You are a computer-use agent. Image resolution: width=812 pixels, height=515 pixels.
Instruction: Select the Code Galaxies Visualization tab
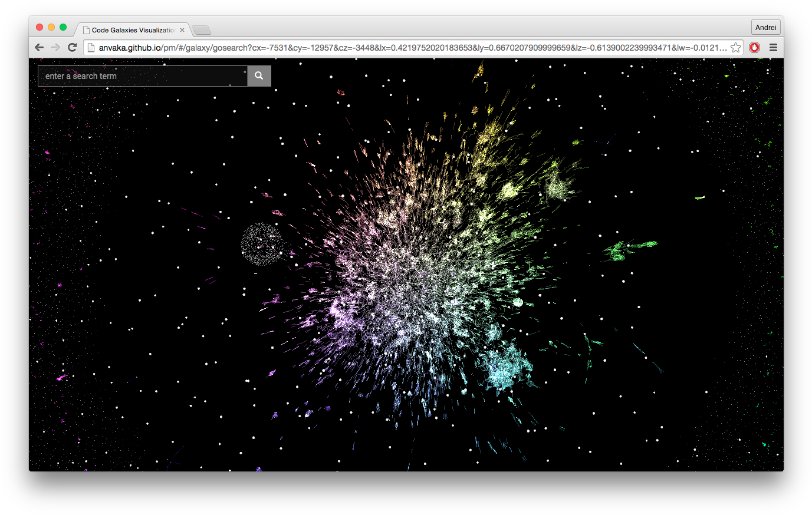[x=133, y=30]
